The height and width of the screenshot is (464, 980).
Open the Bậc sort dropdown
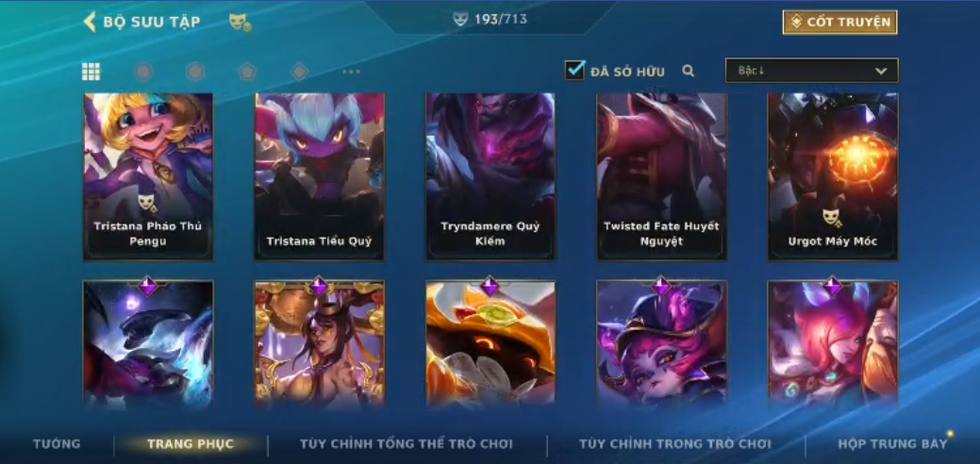[x=811, y=71]
